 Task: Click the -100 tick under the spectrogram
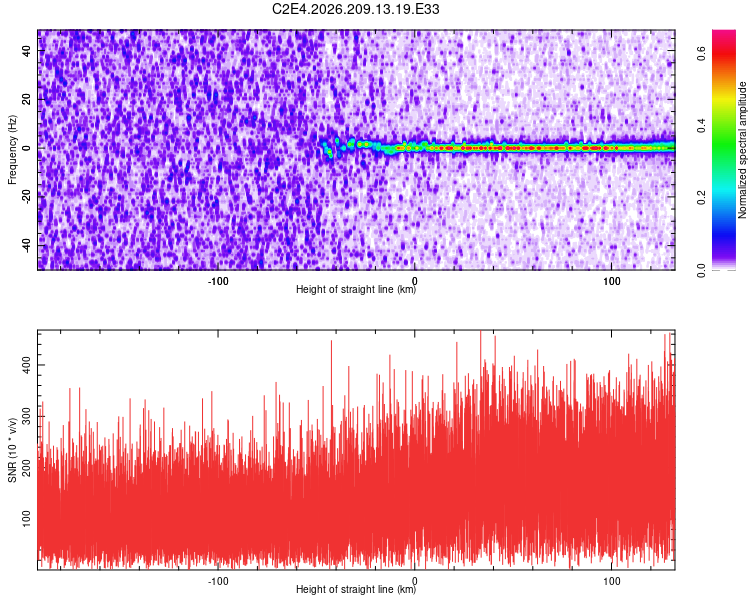[x=218, y=281]
